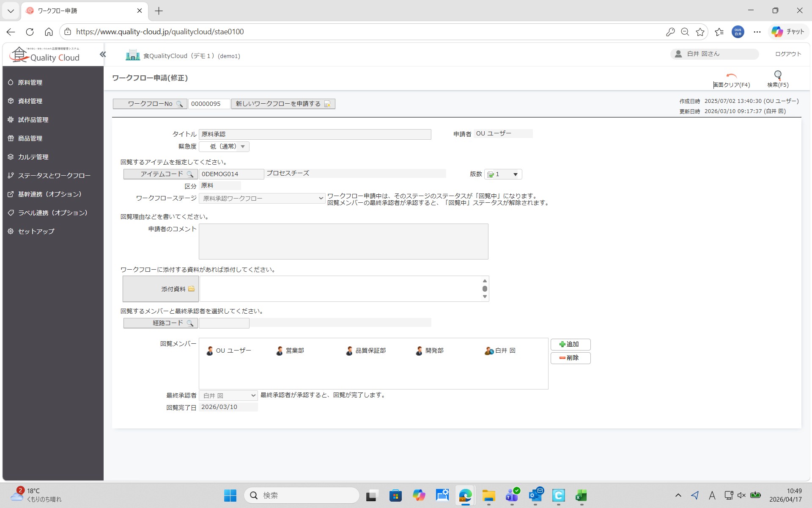Image resolution: width=812 pixels, height=508 pixels.
Task: Click the company building icon in header
Action: pyautogui.click(x=133, y=55)
